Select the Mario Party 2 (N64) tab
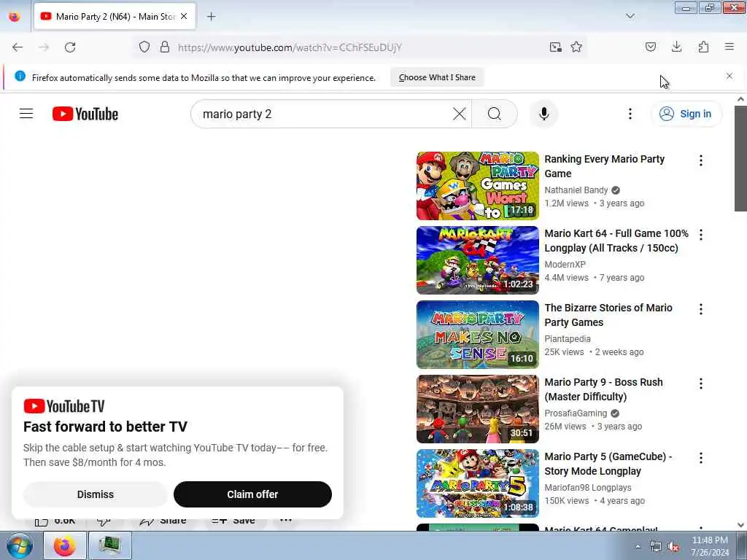 point(115,17)
